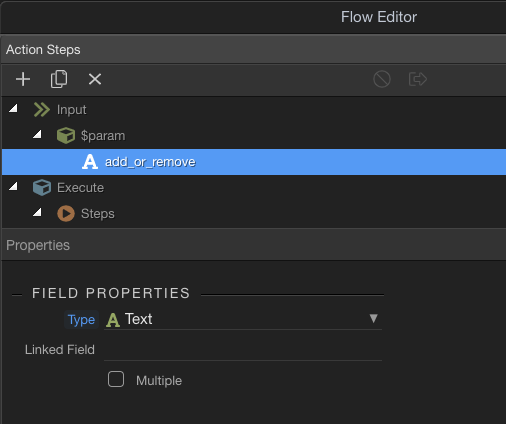This screenshot has width=506, height=424.
Task: Click the Properties panel header
Action: [254, 245]
